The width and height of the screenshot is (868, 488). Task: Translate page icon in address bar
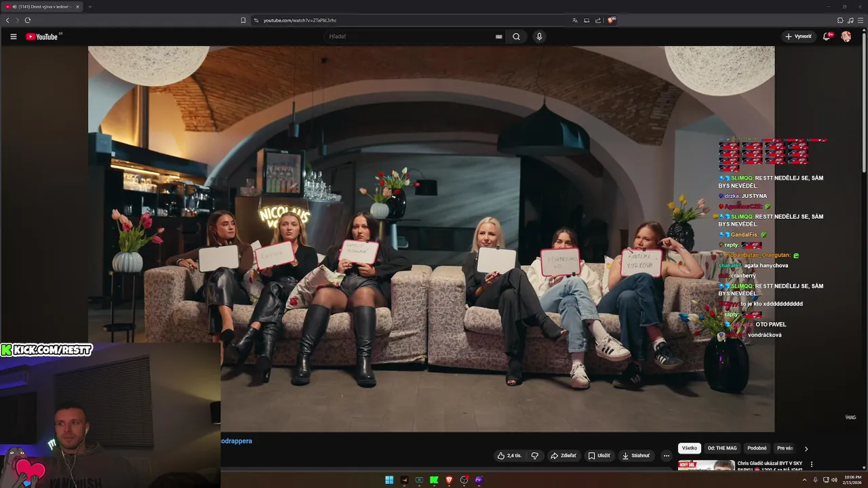point(575,20)
